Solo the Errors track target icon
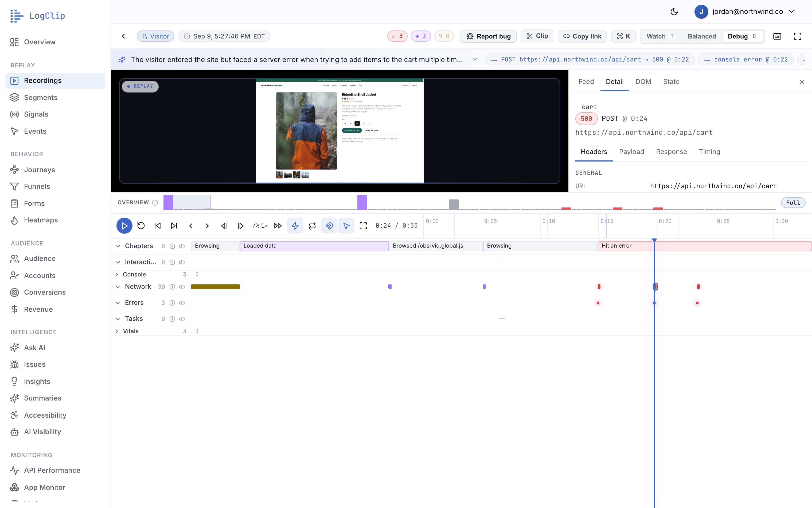 [172, 303]
